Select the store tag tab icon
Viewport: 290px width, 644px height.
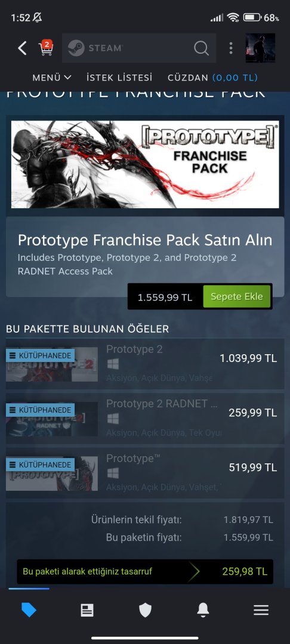[x=29, y=610]
